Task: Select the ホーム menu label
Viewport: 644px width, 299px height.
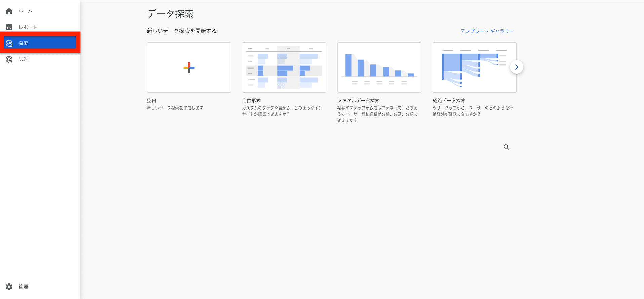Action: [x=26, y=11]
